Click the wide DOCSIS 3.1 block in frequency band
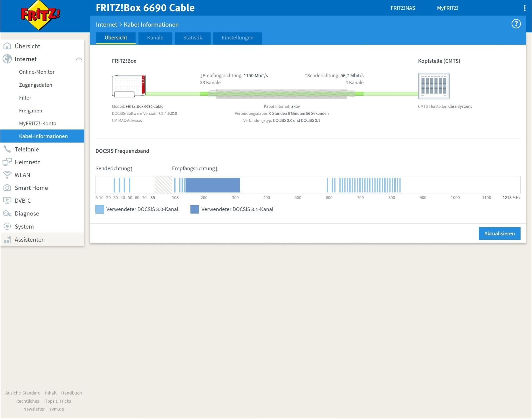This screenshot has height=419, width=532. click(213, 185)
